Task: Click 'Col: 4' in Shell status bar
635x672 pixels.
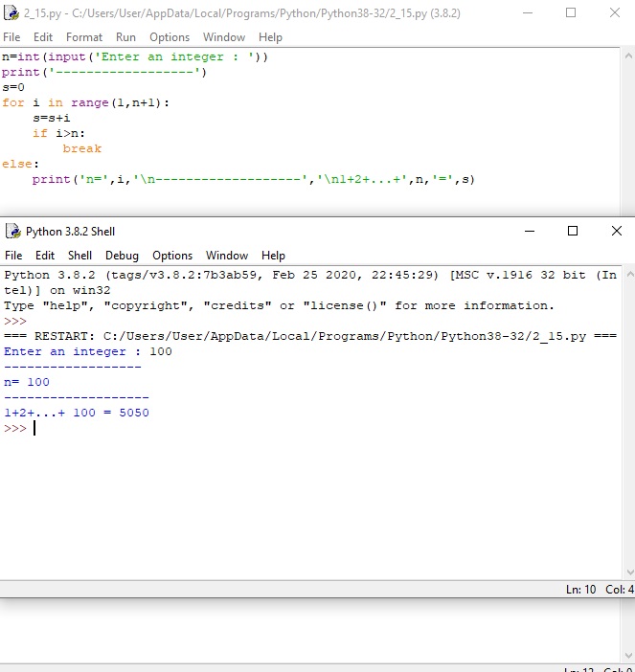Action: tap(620, 590)
